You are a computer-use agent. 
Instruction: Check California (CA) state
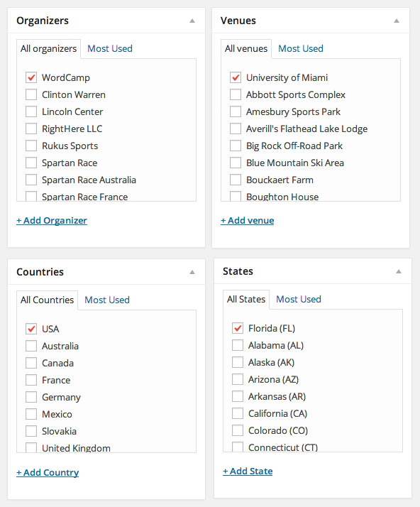point(238,413)
